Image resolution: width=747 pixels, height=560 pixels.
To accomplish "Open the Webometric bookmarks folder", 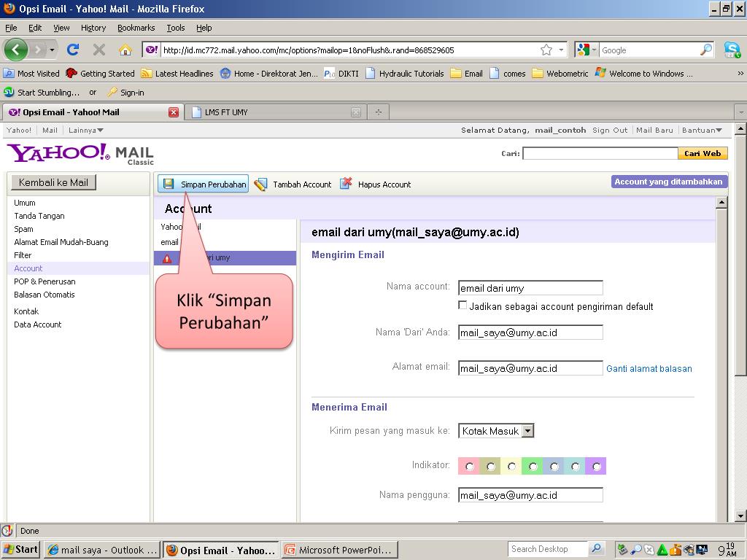I will [560, 74].
